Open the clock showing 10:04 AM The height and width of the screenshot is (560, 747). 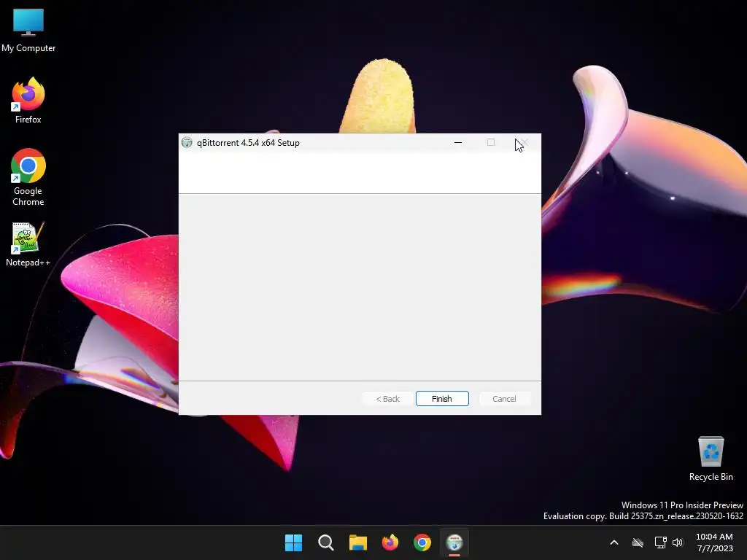[x=714, y=542]
